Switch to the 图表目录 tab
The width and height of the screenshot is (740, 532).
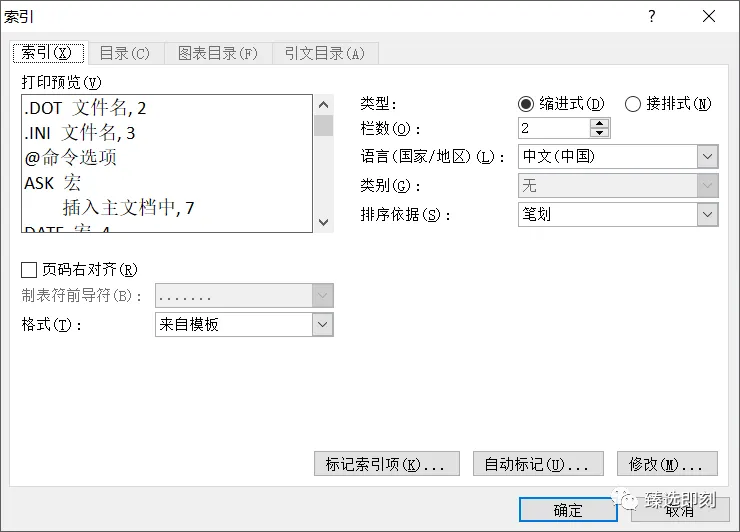218,53
